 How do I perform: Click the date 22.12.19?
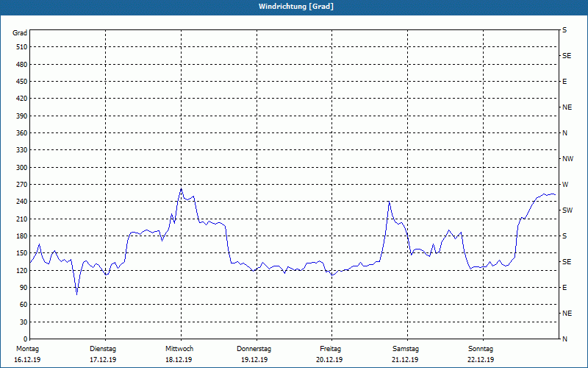[x=481, y=360]
